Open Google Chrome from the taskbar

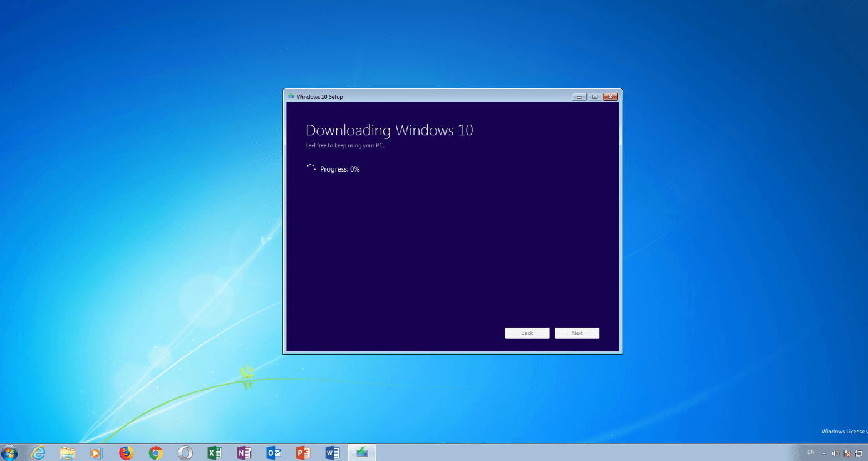pos(155,452)
